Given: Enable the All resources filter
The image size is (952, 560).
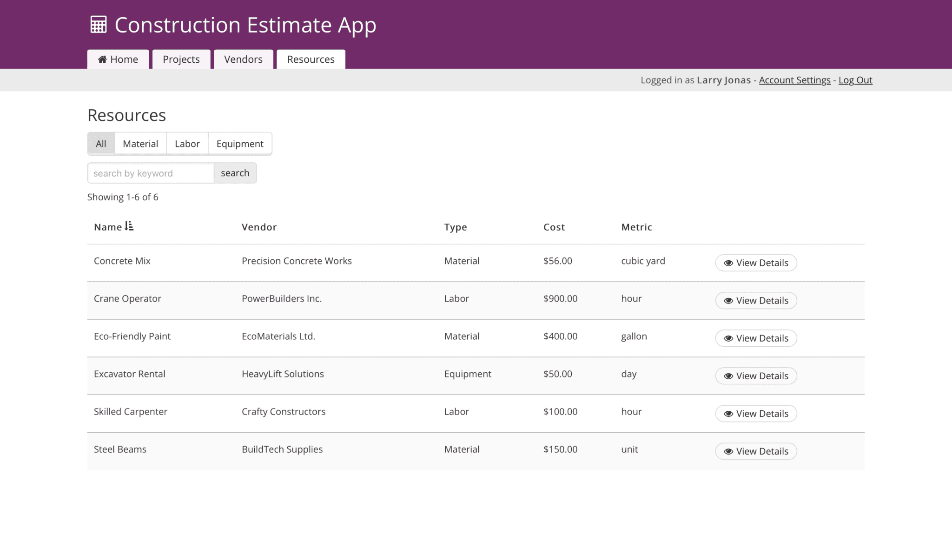Looking at the screenshot, I should (x=101, y=144).
